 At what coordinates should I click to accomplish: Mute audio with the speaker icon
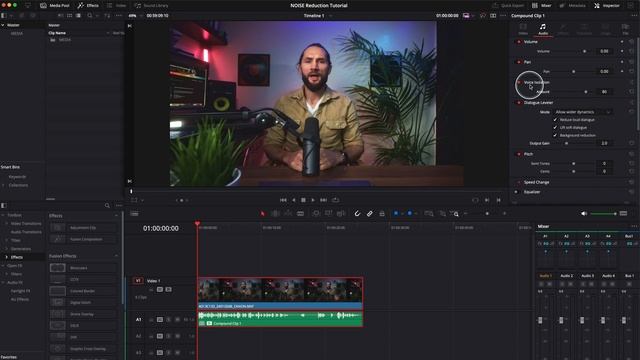point(584,213)
